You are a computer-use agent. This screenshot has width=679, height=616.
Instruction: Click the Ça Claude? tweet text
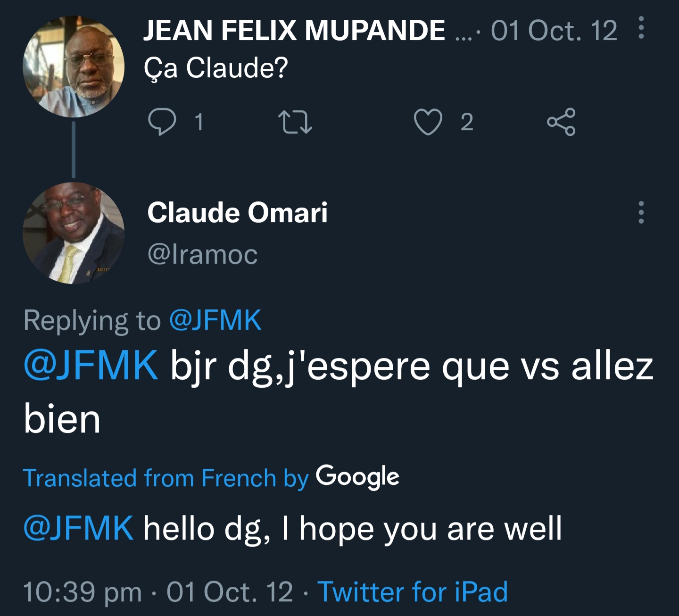click(215, 68)
